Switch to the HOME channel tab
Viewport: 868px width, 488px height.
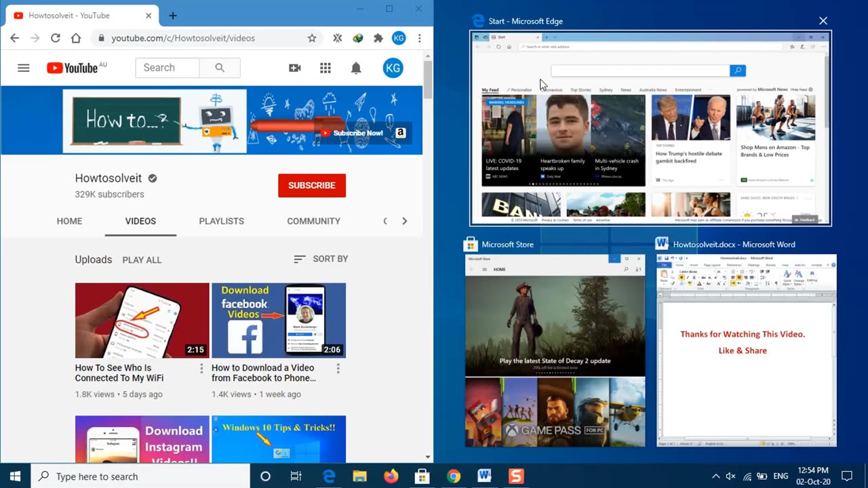tap(69, 221)
